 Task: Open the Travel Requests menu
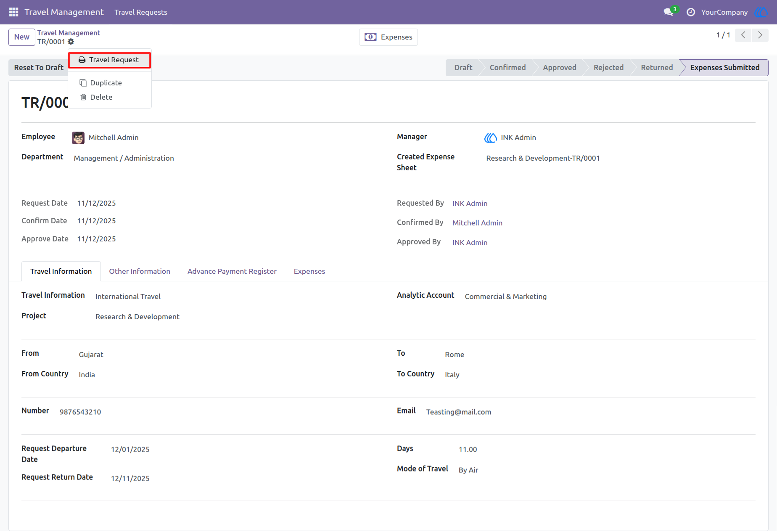[x=141, y=12]
